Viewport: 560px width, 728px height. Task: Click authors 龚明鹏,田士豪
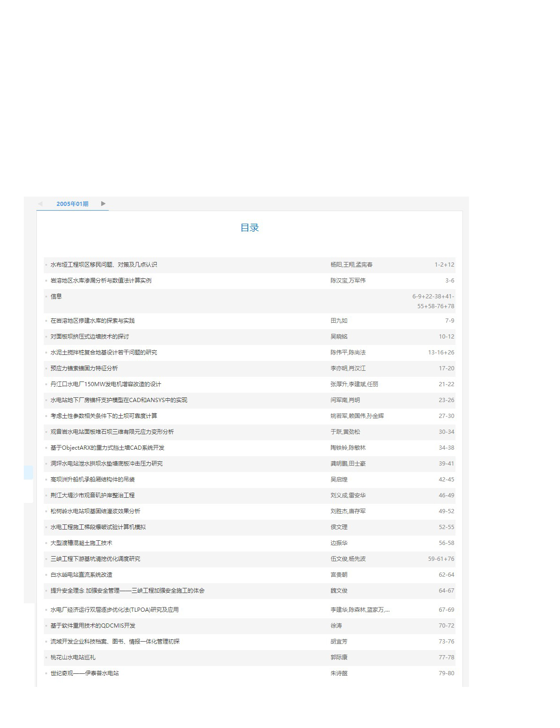click(348, 464)
